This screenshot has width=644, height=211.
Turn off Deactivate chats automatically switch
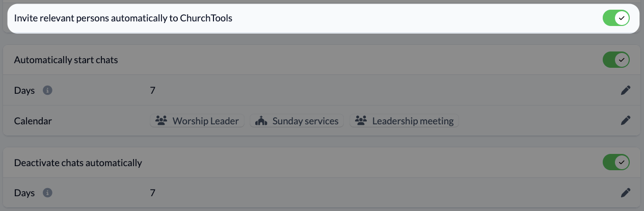click(x=616, y=163)
